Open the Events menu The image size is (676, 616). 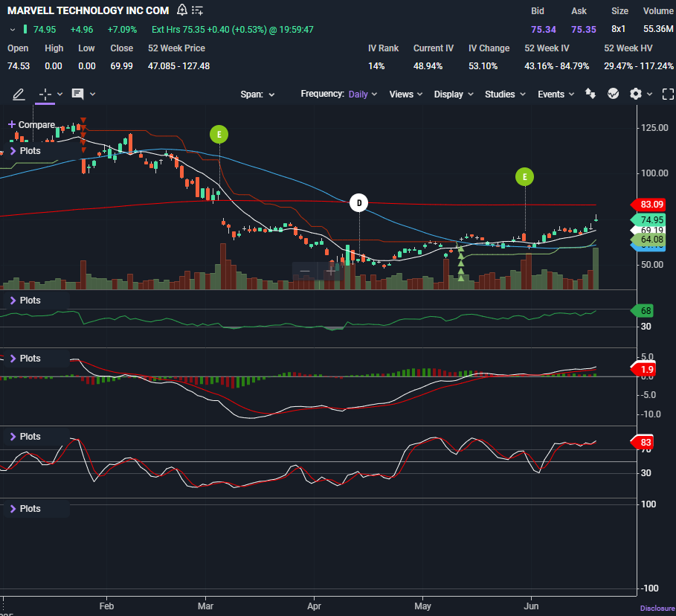[x=556, y=94]
